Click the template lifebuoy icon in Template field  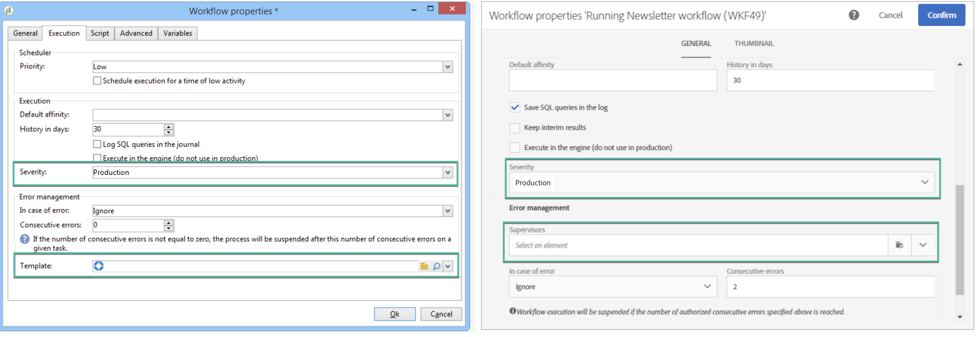click(99, 266)
